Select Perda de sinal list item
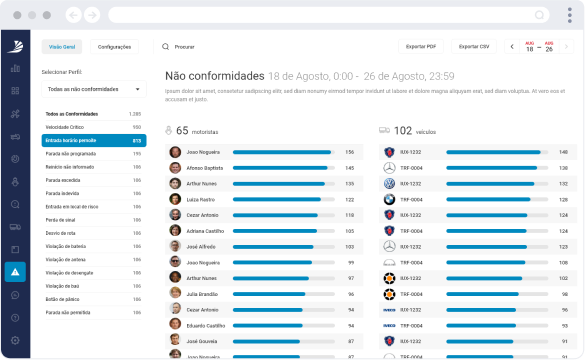Viewport: 585px width, 360px height. click(94, 220)
